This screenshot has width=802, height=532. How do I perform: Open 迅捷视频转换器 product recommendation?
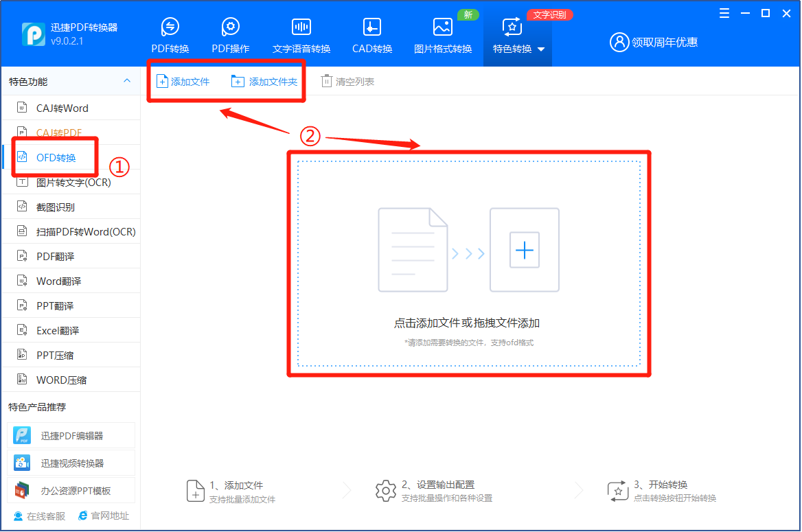pos(71,463)
